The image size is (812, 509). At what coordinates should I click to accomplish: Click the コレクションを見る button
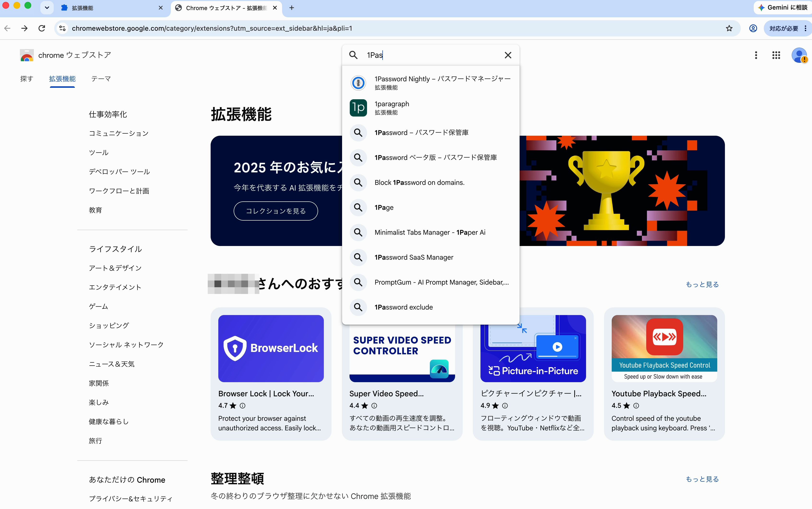click(275, 211)
